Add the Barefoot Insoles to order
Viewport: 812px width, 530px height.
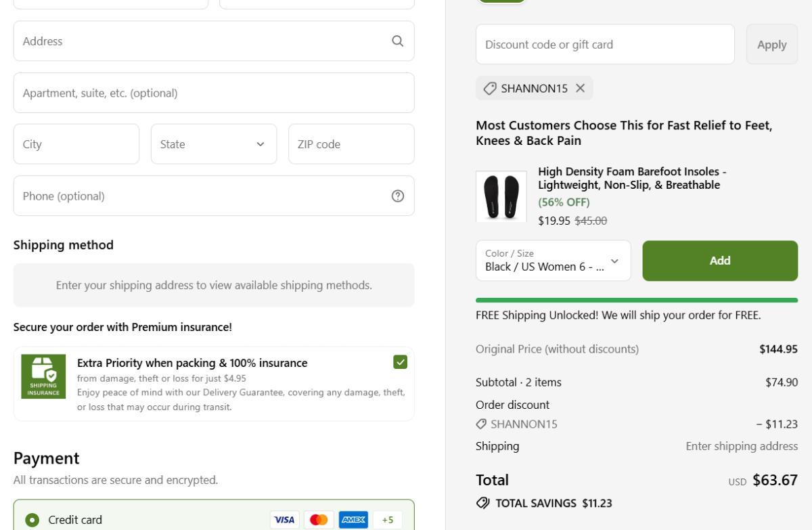(719, 261)
